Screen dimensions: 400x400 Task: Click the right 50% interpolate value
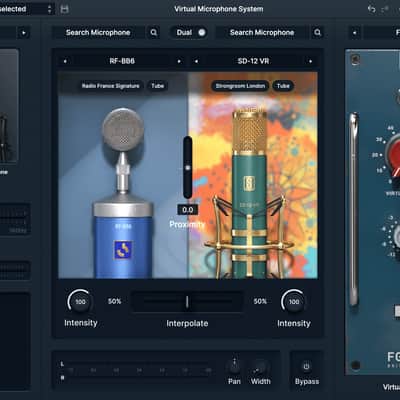(x=260, y=301)
